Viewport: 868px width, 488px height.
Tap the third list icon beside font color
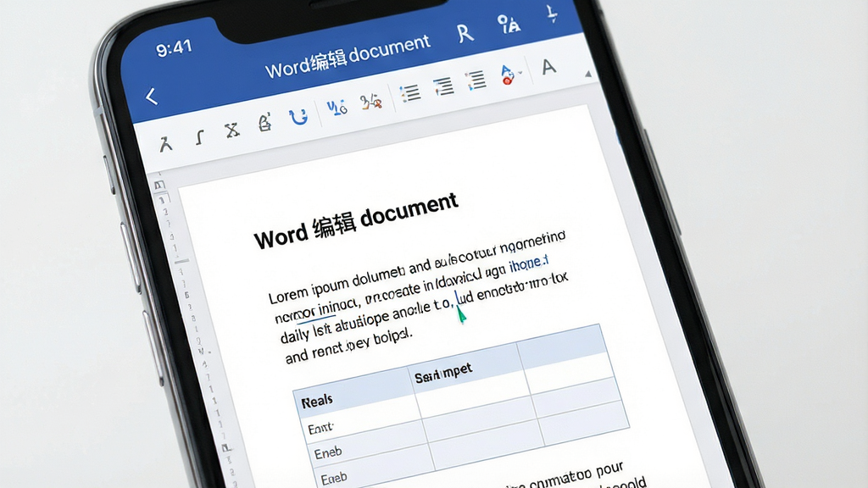pos(476,80)
